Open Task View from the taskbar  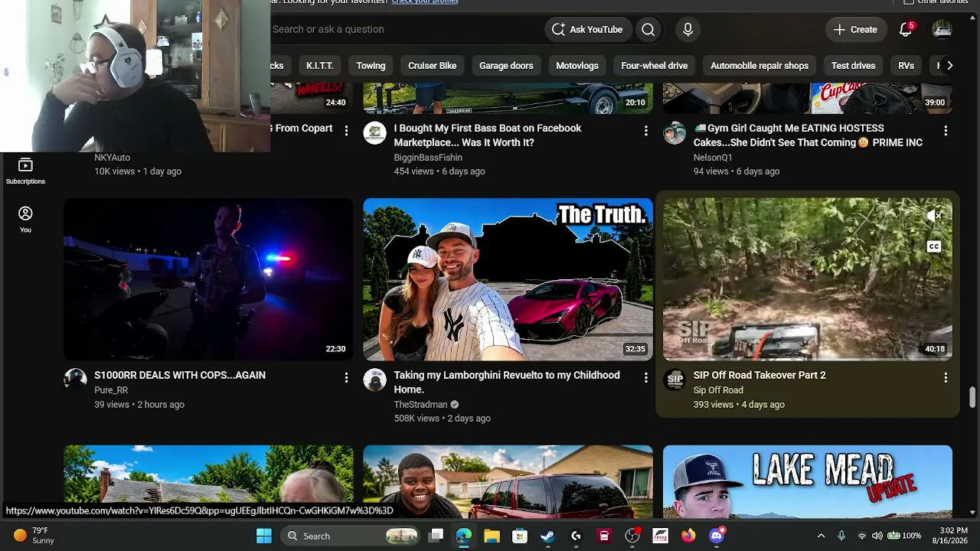(x=436, y=536)
